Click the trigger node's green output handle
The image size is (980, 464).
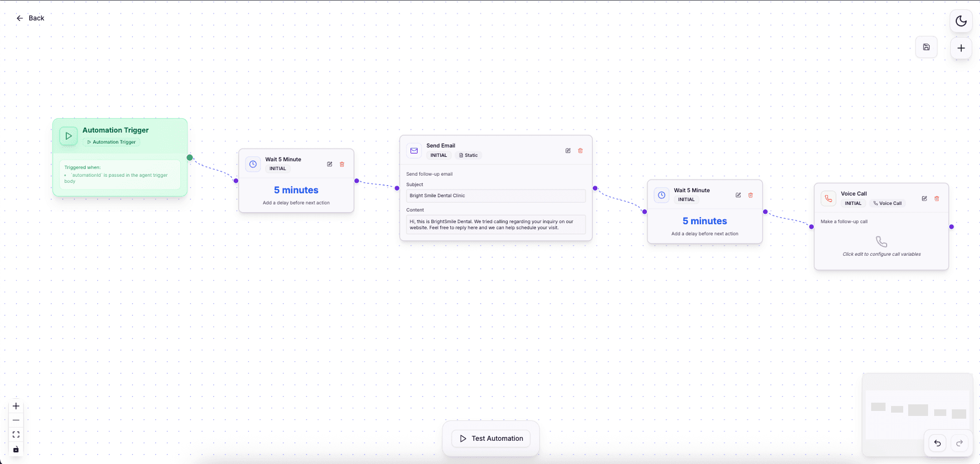(189, 157)
